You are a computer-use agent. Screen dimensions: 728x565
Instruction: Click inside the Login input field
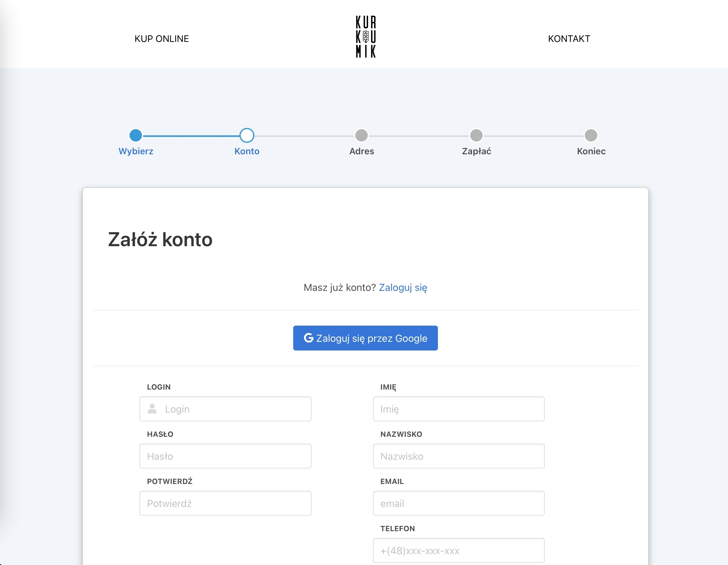[x=225, y=409]
